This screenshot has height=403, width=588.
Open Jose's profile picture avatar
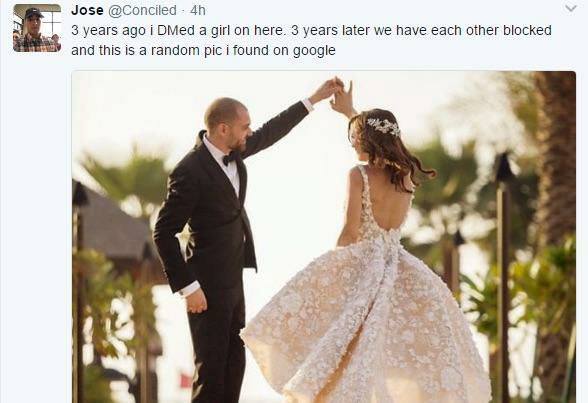(x=37, y=28)
